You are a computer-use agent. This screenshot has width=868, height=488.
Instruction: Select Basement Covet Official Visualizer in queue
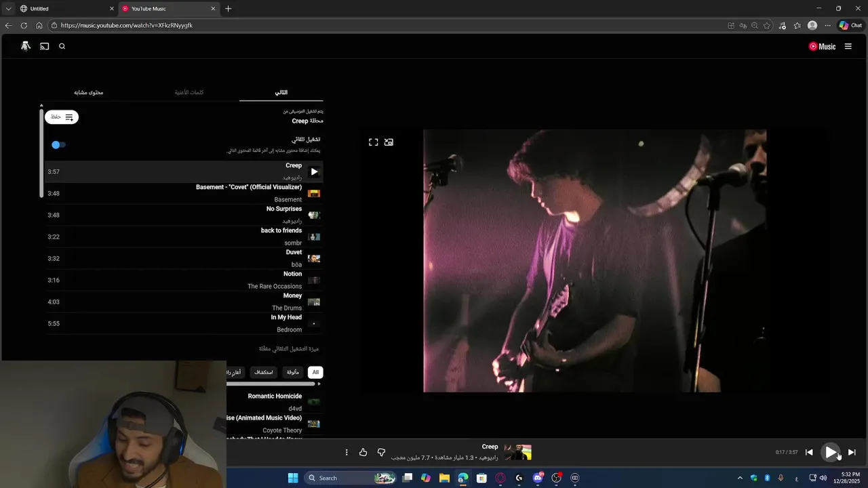pyautogui.click(x=184, y=193)
